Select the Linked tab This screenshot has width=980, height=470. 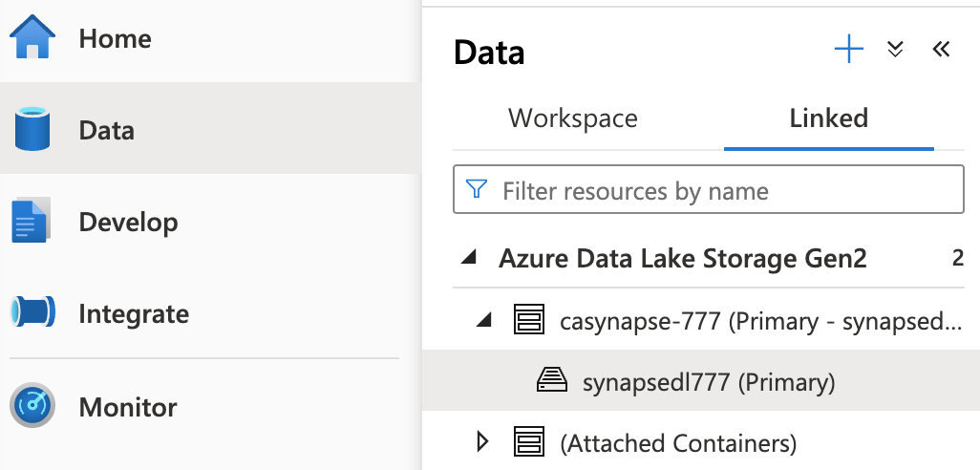click(x=828, y=118)
